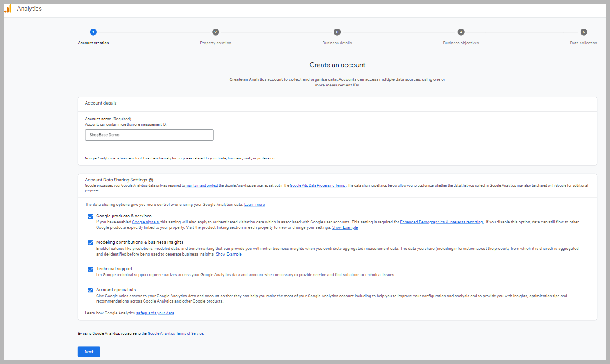The image size is (610, 364).
Task: Open Google Ads Data Processing Terms link
Action: 318,186
